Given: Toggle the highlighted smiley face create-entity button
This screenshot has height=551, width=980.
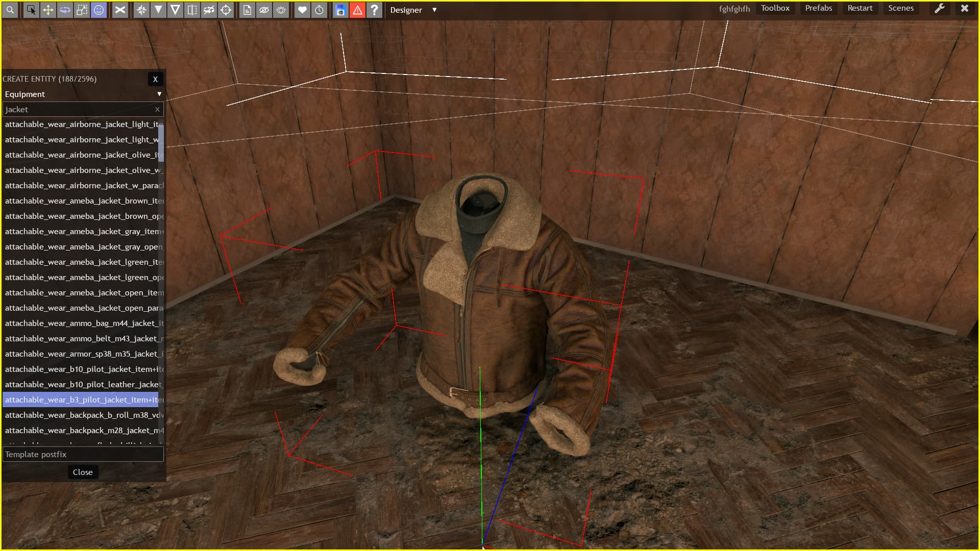Looking at the screenshot, I should (99, 10).
